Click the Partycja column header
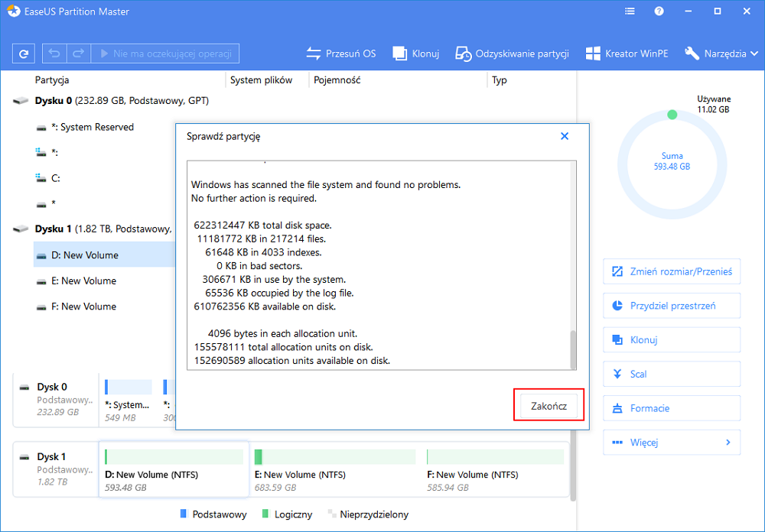 click(52, 80)
